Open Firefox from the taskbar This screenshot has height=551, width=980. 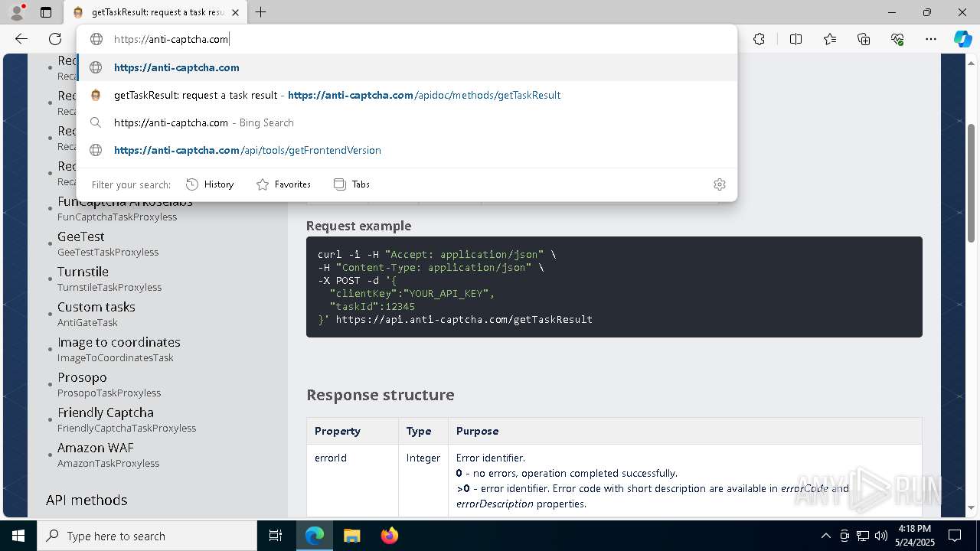[390, 536]
